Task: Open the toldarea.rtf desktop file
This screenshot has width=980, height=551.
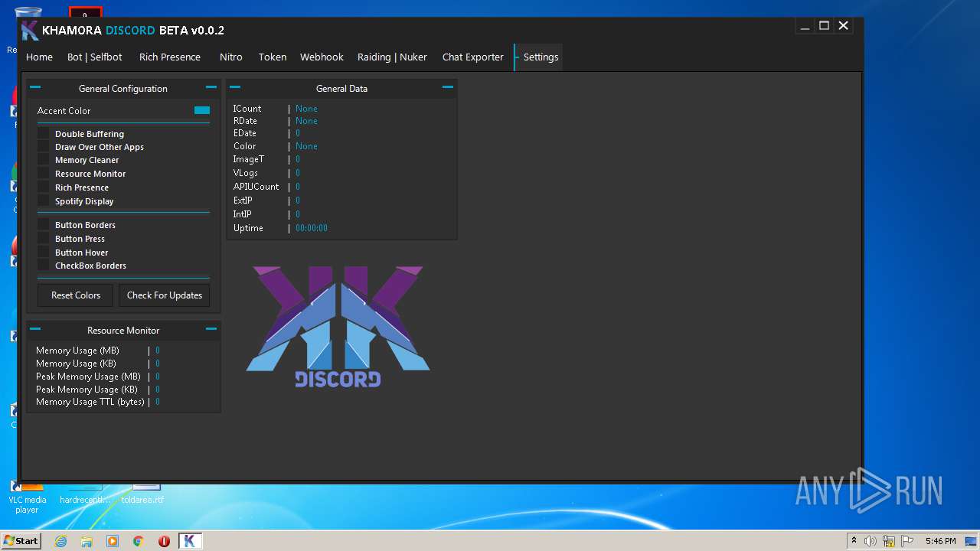Action: (143, 492)
